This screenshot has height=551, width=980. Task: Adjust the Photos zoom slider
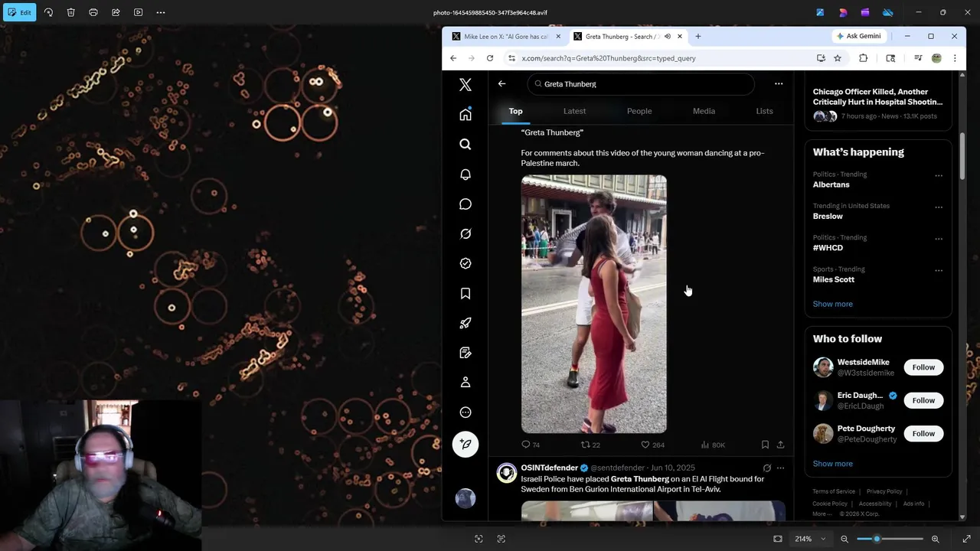(x=890, y=539)
